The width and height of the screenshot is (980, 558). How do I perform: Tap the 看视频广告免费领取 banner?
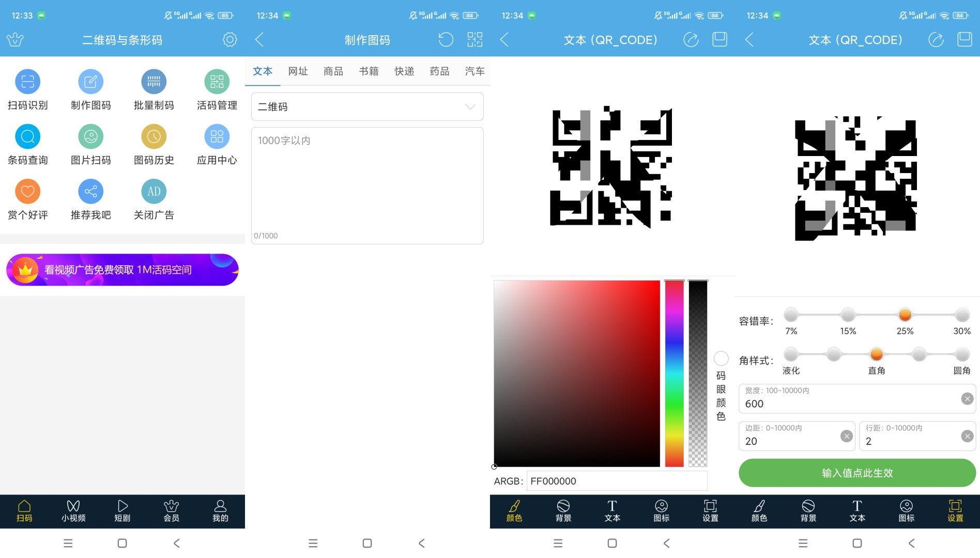click(x=122, y=270)
